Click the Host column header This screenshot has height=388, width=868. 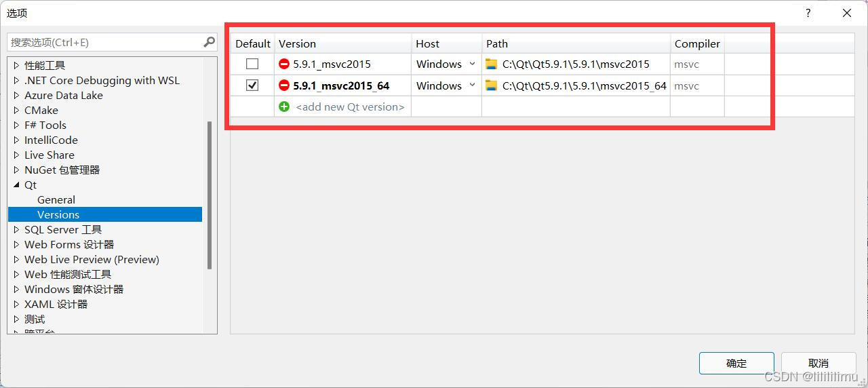pyautogui.click(x=446, y=43)
